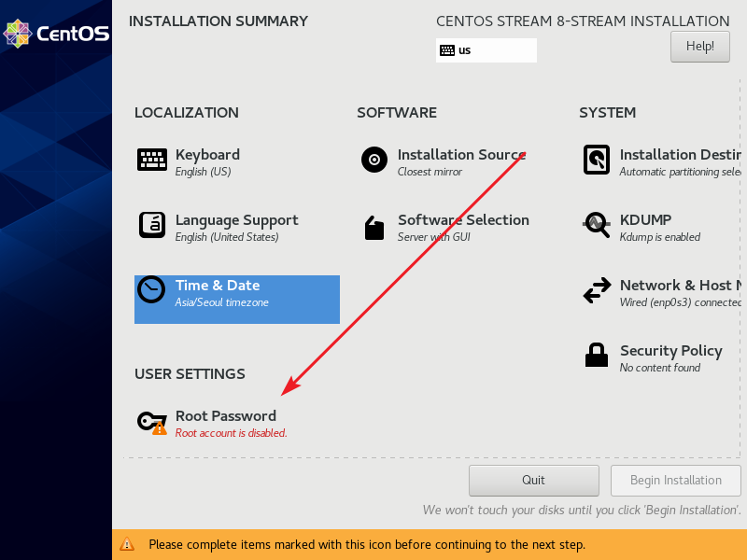This screenshot has height=560, width=747.
Task: Click the Help! button
Action: (699, 47)
